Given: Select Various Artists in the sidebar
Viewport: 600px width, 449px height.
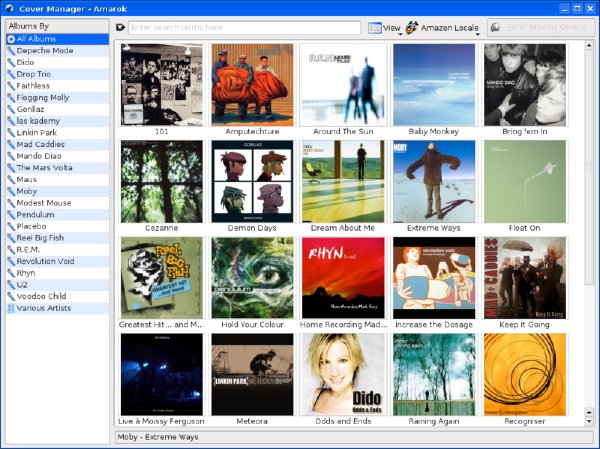Looking at the screenshot, I should (x=57, y=308).
